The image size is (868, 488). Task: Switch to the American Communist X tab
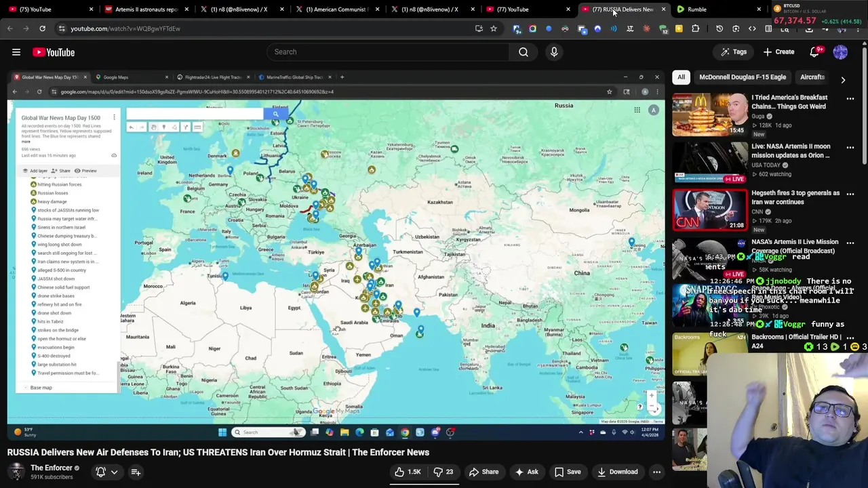click(x=336, y=9)
